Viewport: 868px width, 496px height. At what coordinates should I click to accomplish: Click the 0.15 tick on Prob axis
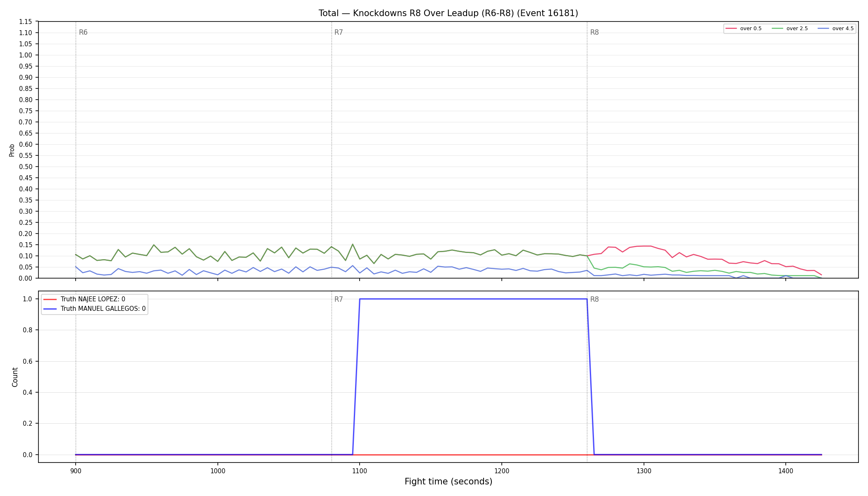(x=25, y=245)
